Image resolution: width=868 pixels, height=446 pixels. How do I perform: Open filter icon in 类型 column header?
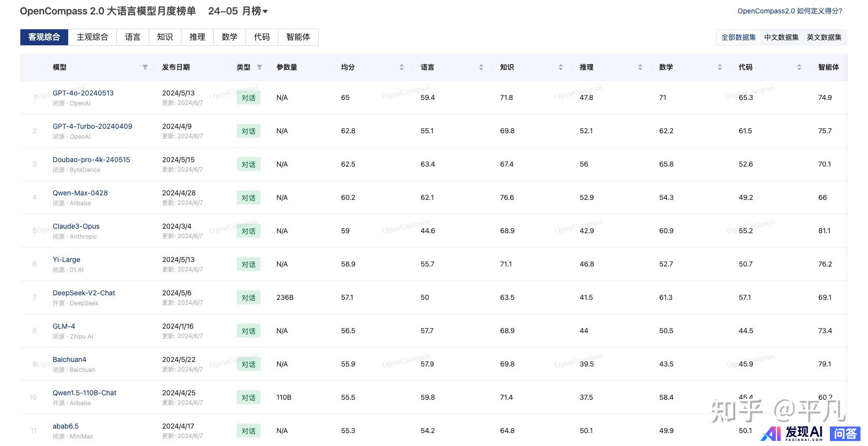coord(260,67)
